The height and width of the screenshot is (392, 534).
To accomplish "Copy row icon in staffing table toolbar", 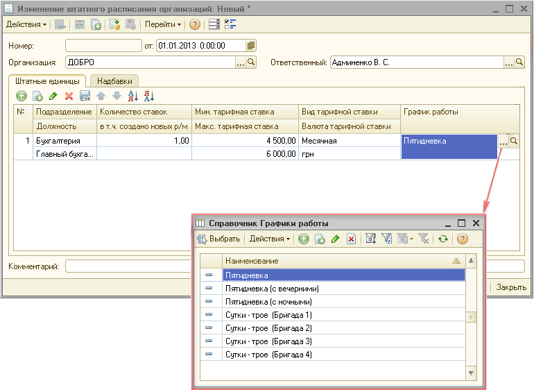I will click(37, 96).
